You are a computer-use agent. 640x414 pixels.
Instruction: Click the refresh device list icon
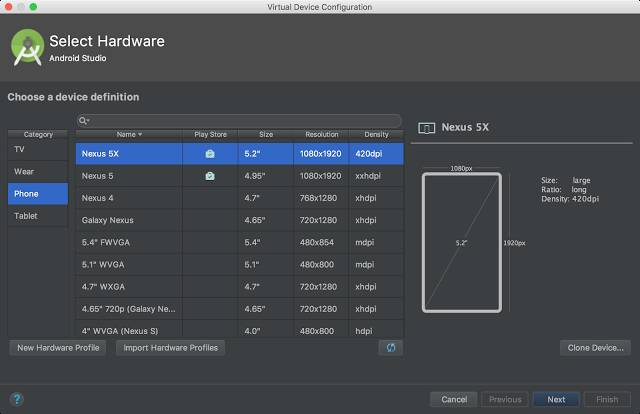[391, 347]
